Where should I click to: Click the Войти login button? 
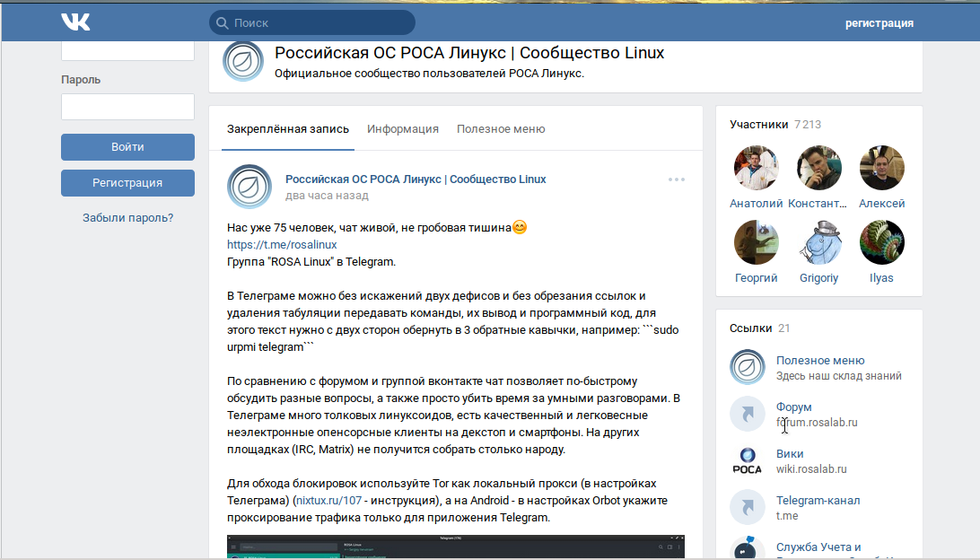[x=127, y=147]
